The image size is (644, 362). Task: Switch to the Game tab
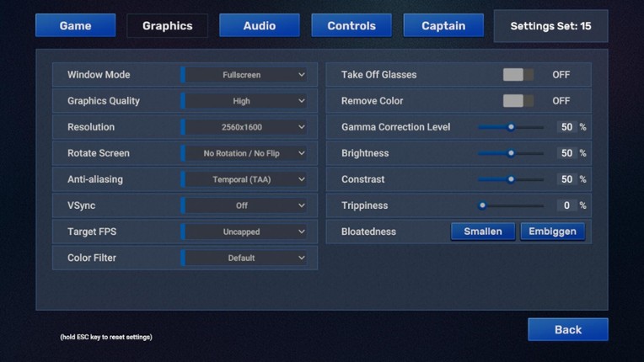tap(75, 25)
